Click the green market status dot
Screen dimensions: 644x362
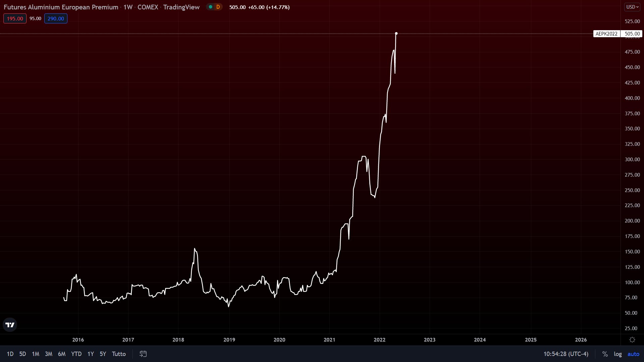[x=211, y=7]
